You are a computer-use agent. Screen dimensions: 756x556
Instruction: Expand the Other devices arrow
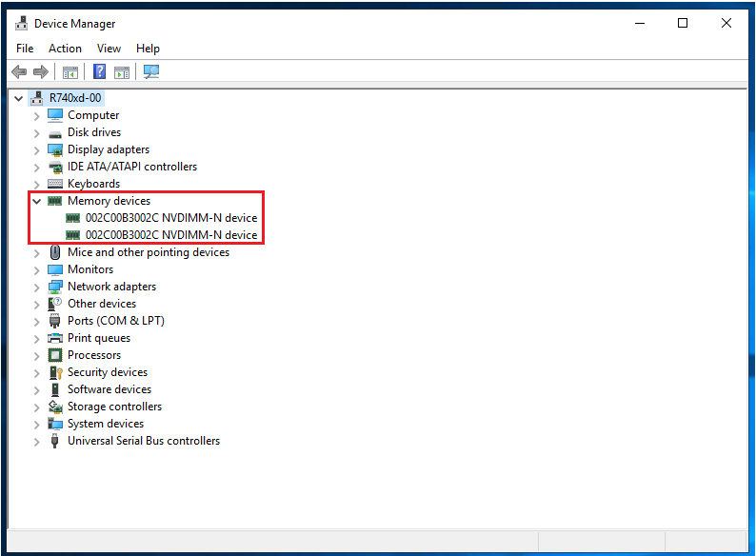coord(36,305)
